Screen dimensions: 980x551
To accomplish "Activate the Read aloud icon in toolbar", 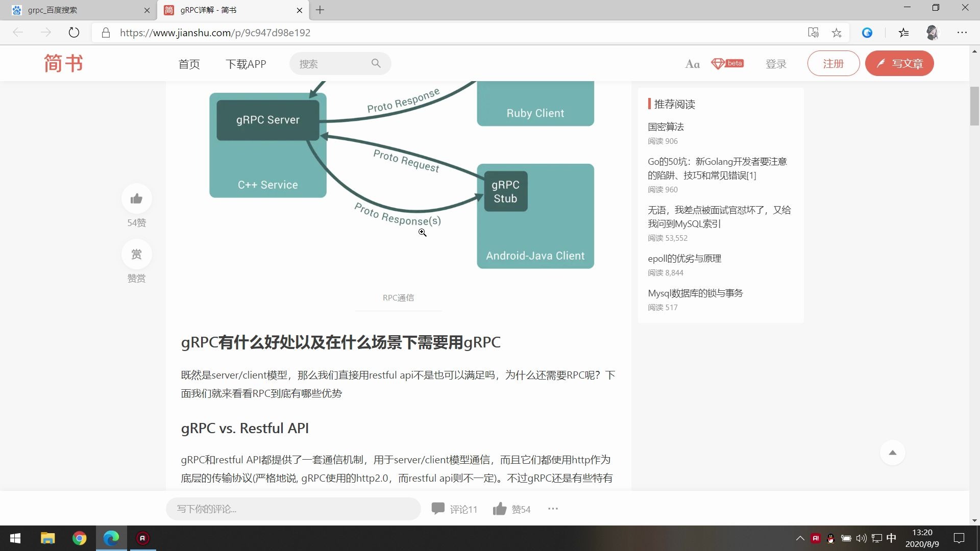I will tap(814, 32).
